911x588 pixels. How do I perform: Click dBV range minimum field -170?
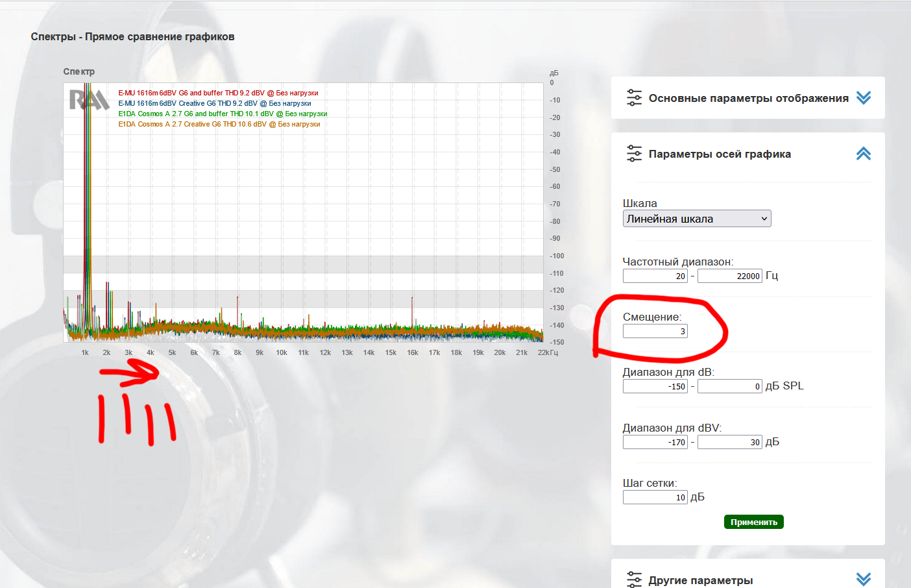tap(655, 442)
